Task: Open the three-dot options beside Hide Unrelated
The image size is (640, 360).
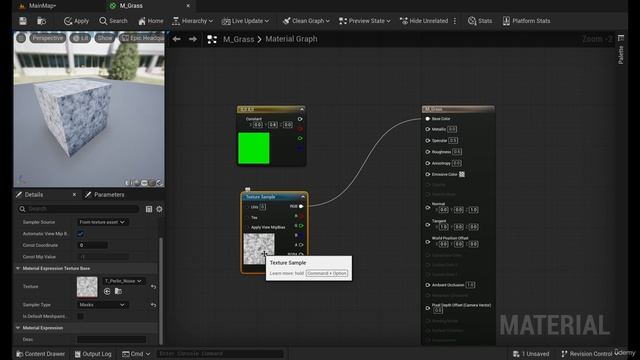Action: [455, 21]
